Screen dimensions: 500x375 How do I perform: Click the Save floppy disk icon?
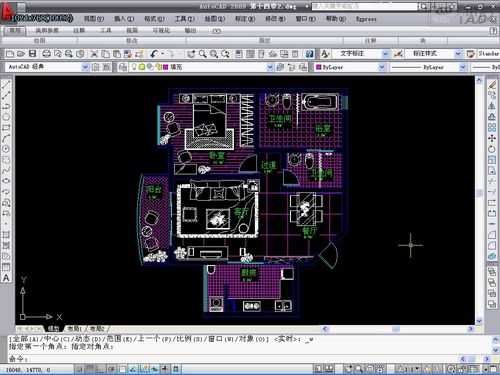click(32, 54)
